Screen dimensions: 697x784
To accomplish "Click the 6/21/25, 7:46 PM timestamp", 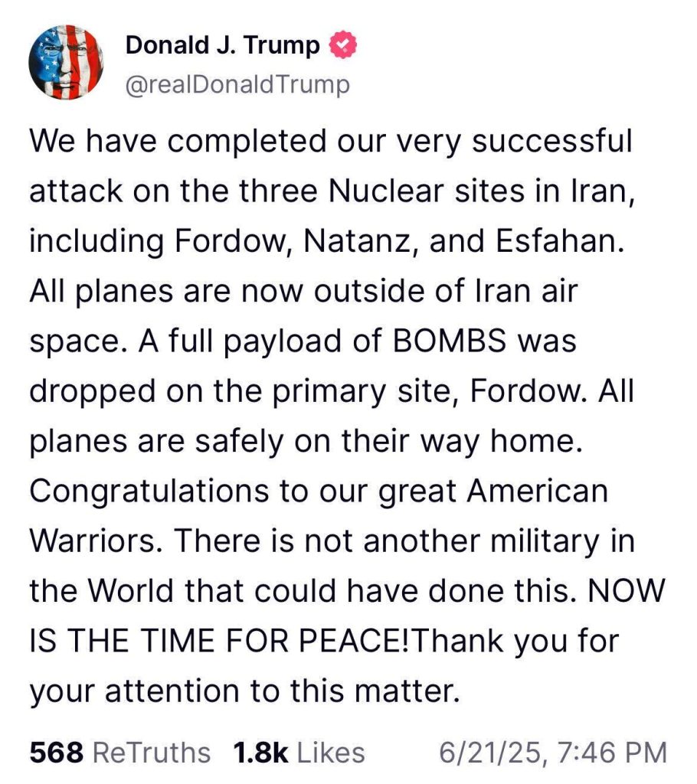I will pyautogui.click(x=552, y=753).
